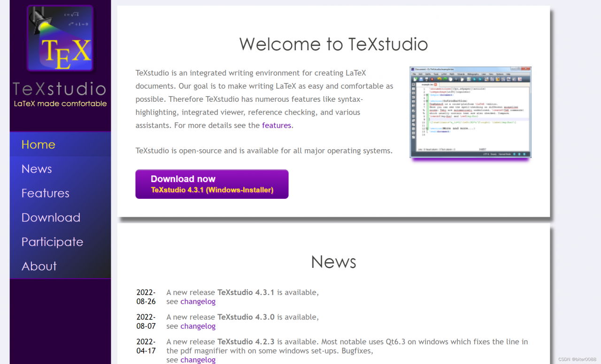The image size is (601, 364).
Task: Go to the News page in sidebar
Action: click(60, 169)
